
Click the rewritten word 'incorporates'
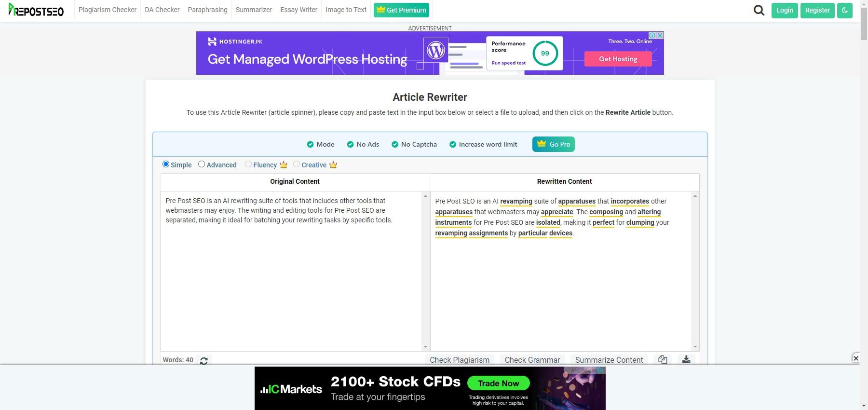point(630,201)
